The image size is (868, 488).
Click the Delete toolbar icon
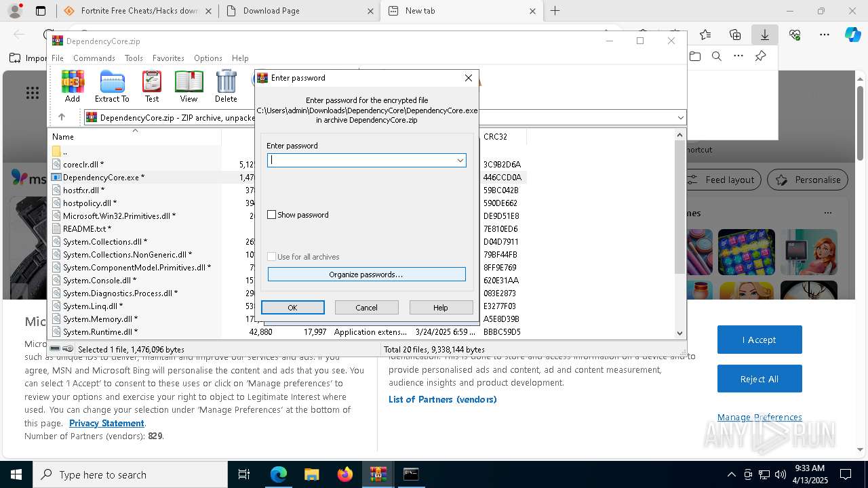(226, 86)
